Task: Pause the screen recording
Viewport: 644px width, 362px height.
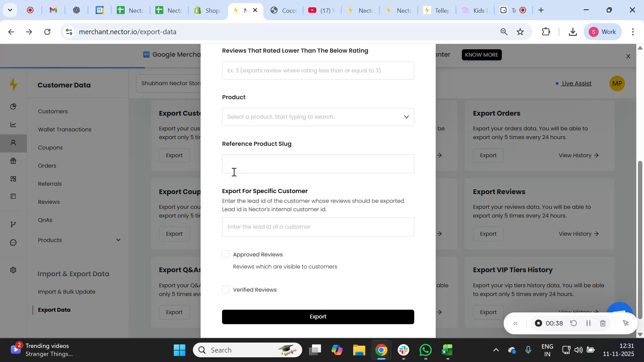Action: [588, 323]
